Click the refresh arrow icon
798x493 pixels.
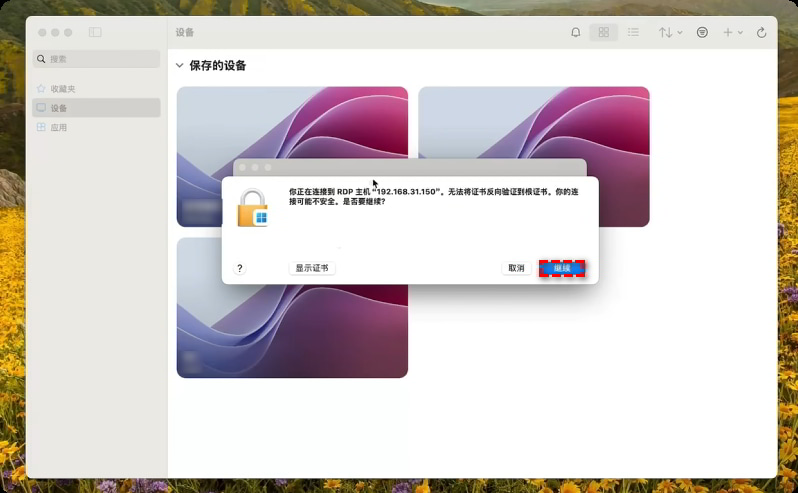[x=762, y=33]
